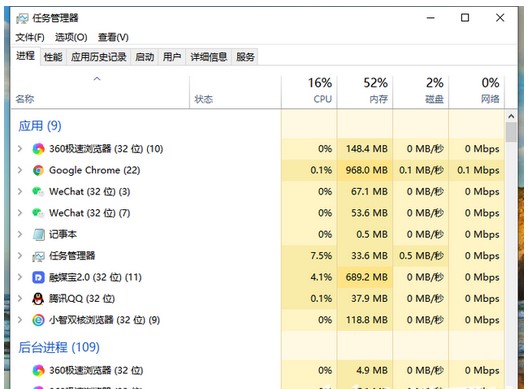Click the 7.5% CPU value
Screen dimensions: 529x389
[x=321, y=256]
